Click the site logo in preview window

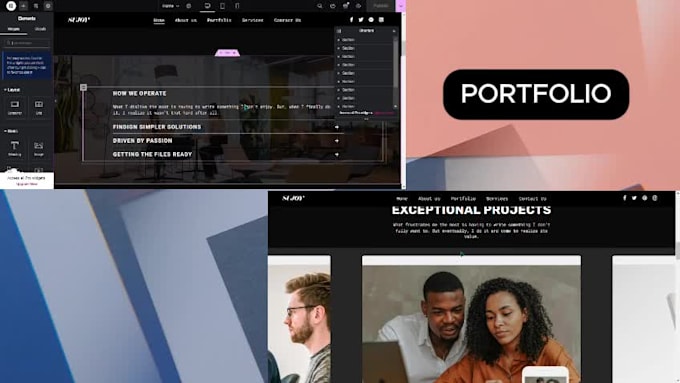[x=293, y=198]
